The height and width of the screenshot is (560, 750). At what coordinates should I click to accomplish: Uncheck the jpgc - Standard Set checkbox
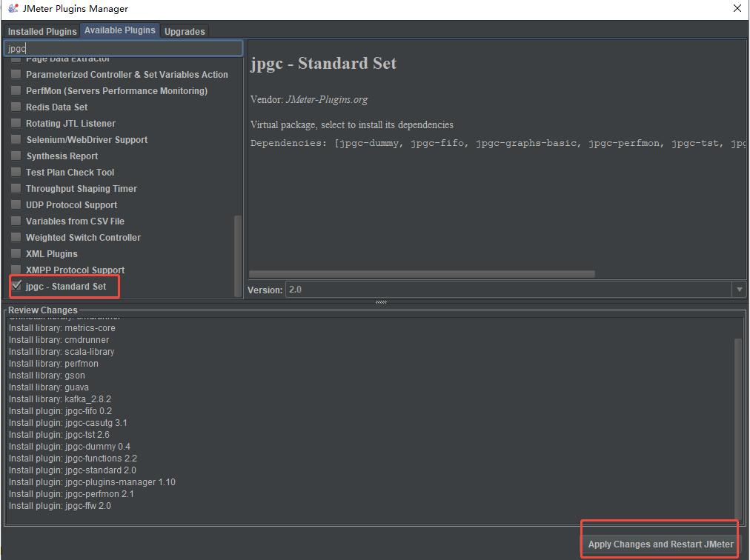tap(16, 285)
